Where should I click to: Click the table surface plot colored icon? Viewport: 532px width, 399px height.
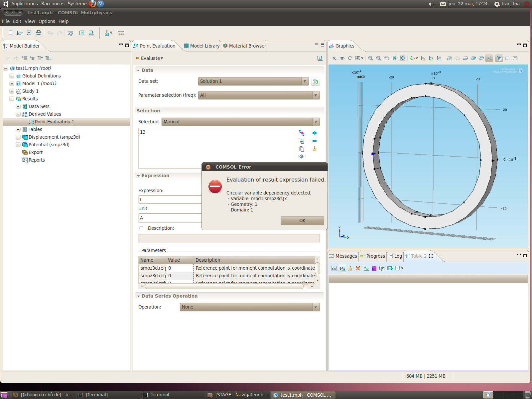click(x=374, y=268)
